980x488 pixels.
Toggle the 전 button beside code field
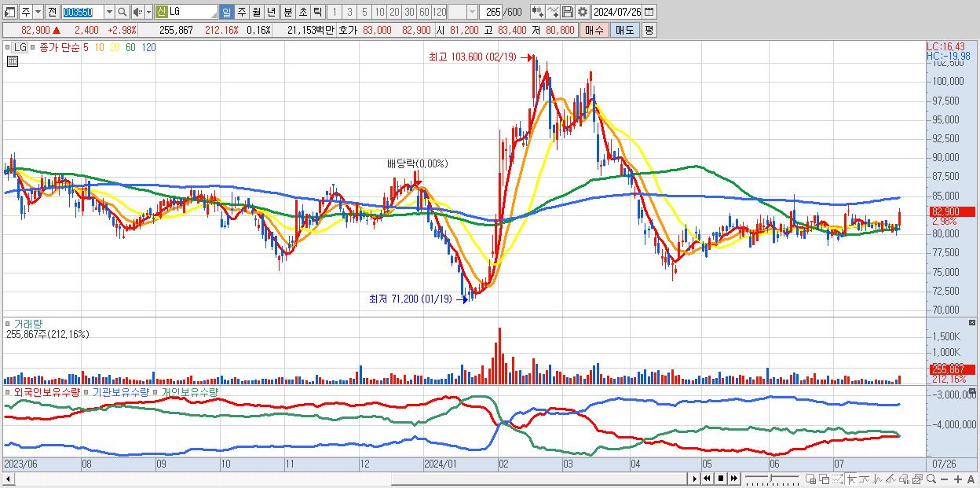coord(52,12)
